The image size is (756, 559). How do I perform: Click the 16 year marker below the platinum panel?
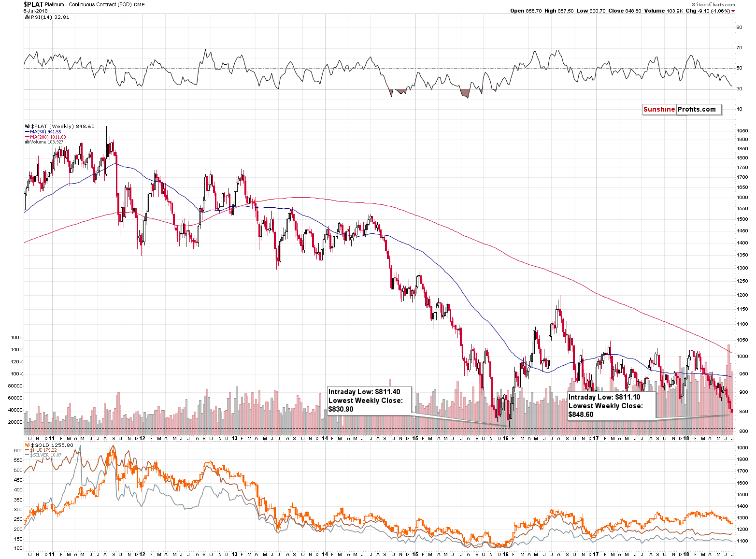(x=506, y=439)
